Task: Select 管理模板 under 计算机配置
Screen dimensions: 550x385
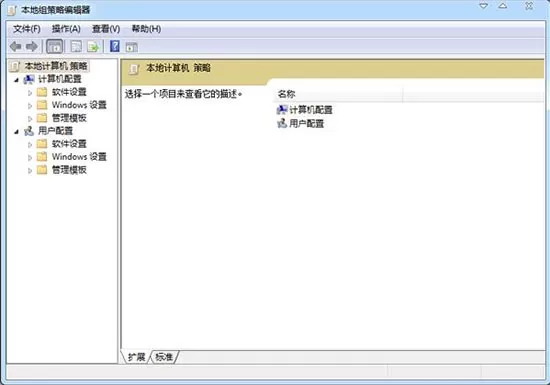Action: [x=69, y=118]
